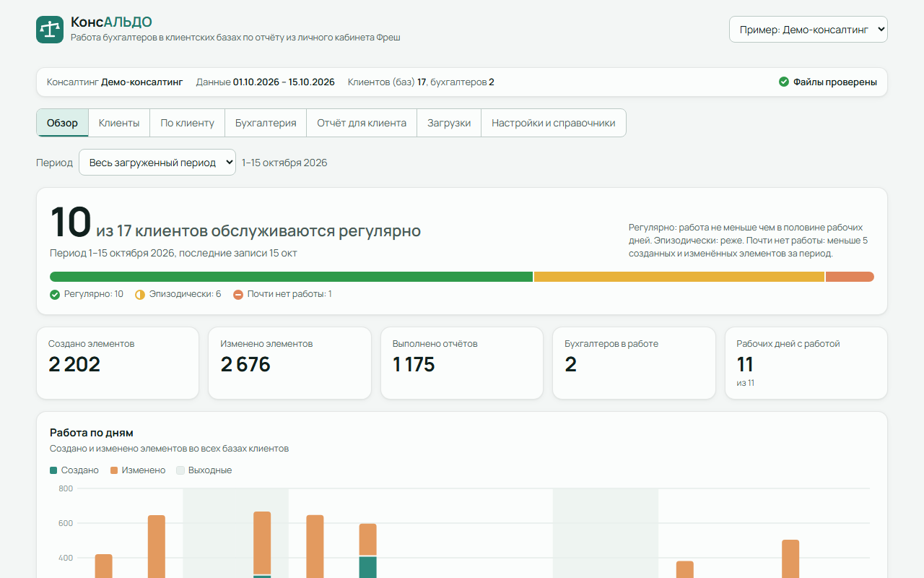The image size is (924, 578).
Task: Click the Создано элементов 2 202 card
Action: point(118,363)
